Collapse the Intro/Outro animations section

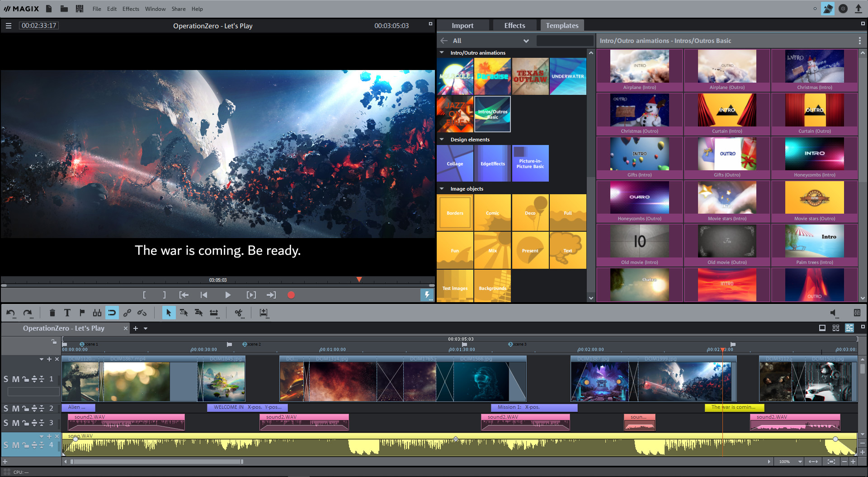442,52
